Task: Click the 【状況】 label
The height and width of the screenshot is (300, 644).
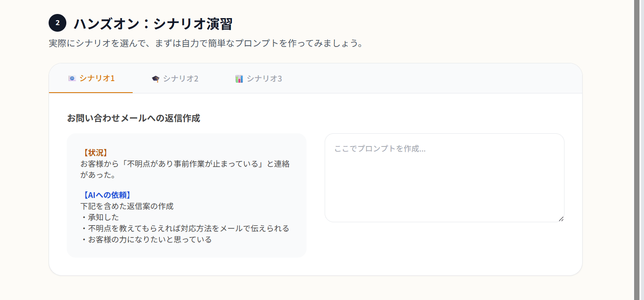Action: (95, 153)
